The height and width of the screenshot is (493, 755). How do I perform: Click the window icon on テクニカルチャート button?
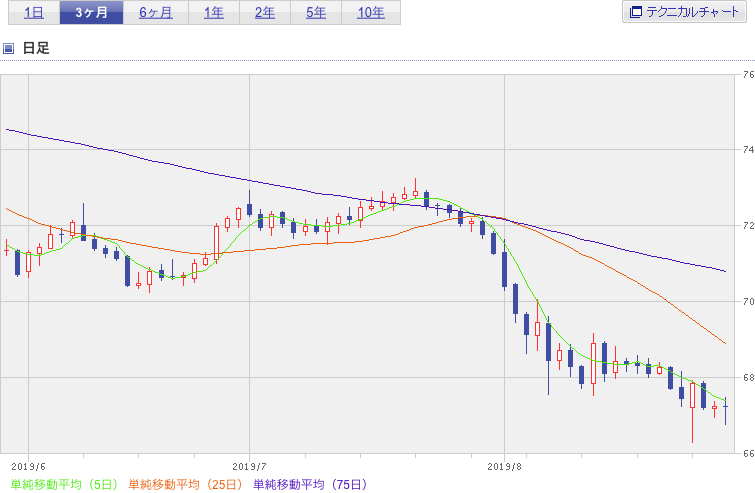point(636,12)
